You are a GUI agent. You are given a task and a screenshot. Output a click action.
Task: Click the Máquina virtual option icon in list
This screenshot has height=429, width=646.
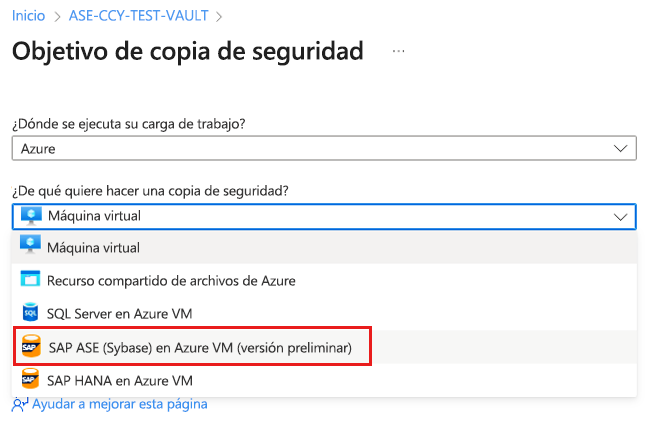coord(30,246)
